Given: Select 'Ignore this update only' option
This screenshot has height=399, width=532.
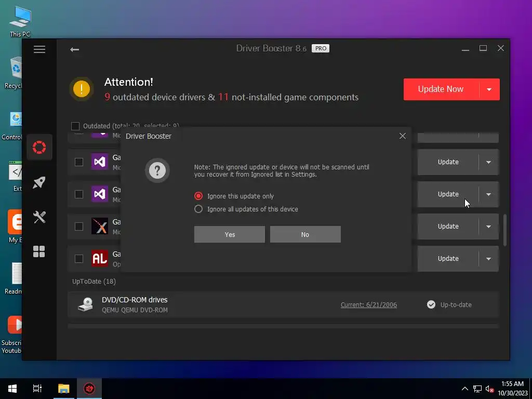Looking at the screenshot, I should pyautogui.click(x=234, y=196).
